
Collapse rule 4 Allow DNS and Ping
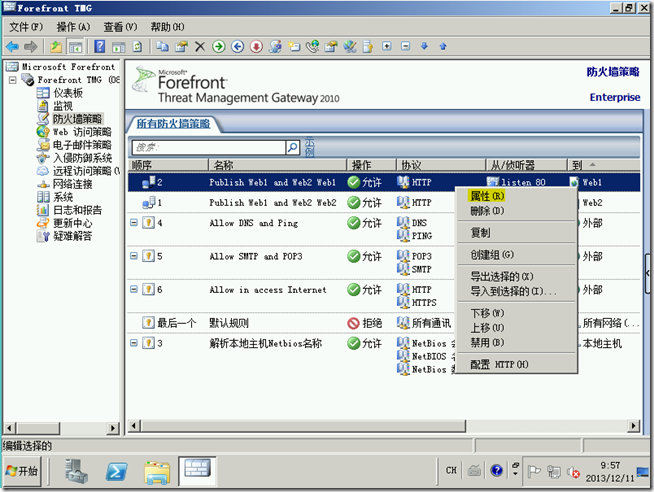(x=133, y=222)
